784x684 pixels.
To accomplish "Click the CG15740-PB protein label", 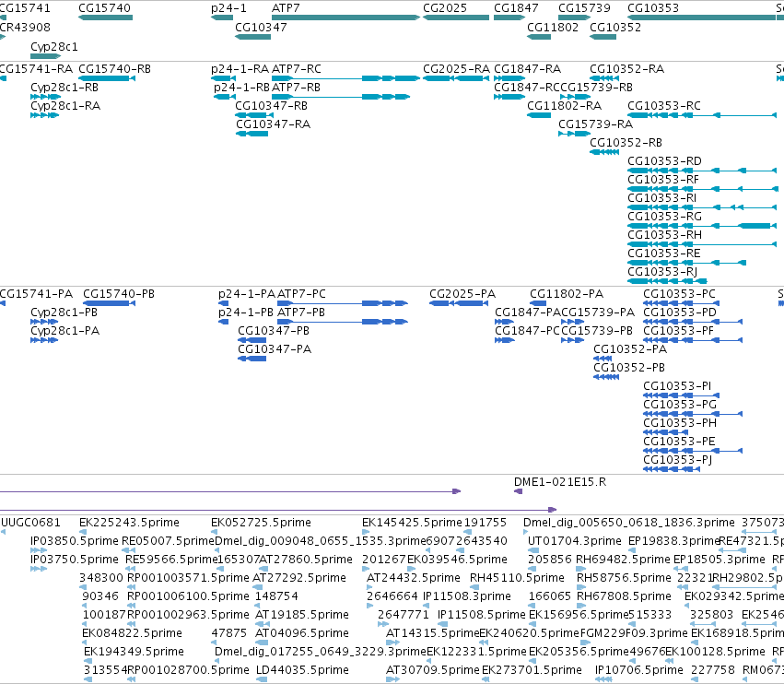I will click(119, 294).
